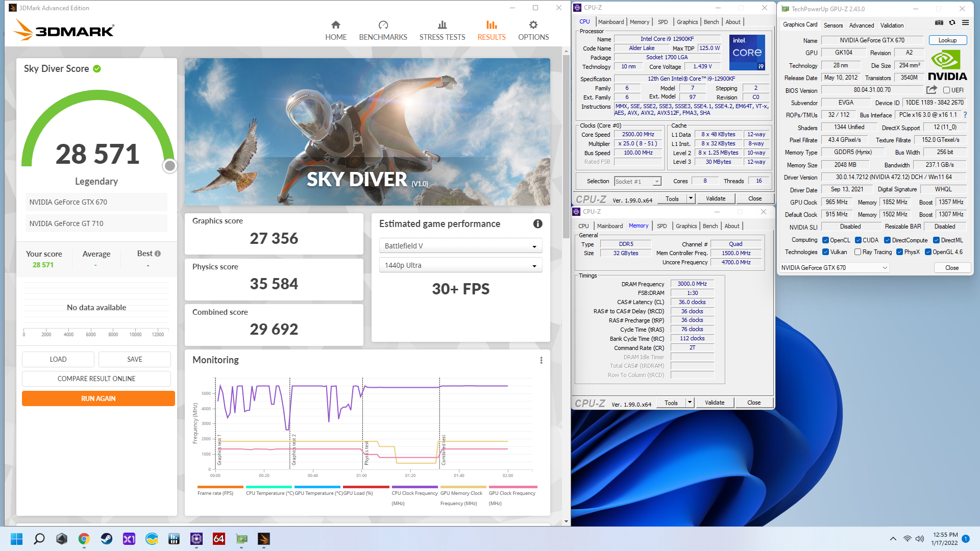Viewport: 980px width, 551px height.
Task: Expand Battlefield V game dropdown
Action: 460,246
